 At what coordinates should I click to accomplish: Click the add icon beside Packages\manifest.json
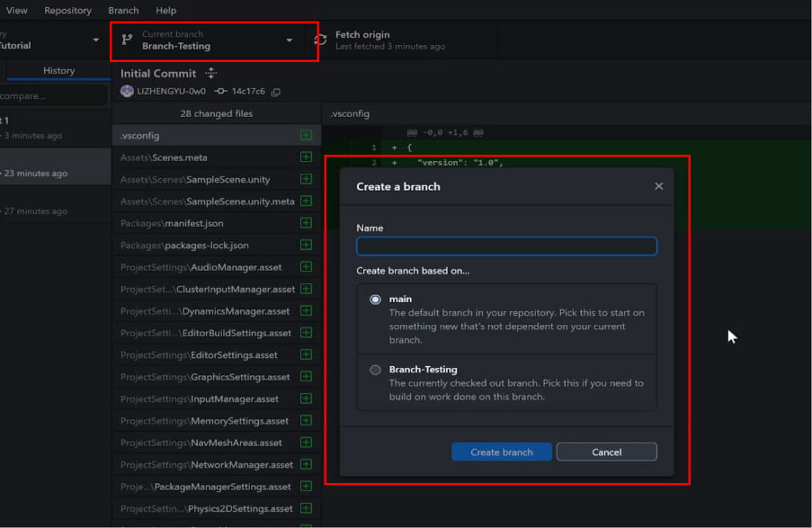306,223
